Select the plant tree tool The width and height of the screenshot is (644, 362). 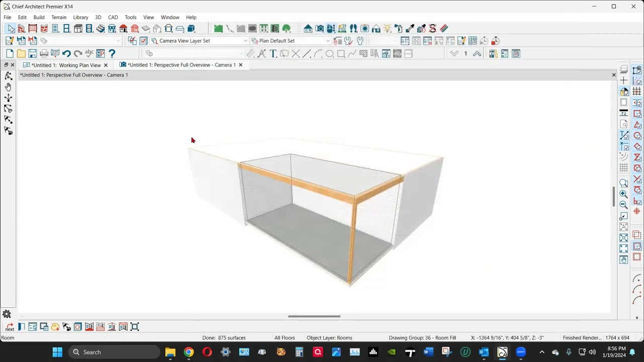pyautogui.click(x=286, y=29)
